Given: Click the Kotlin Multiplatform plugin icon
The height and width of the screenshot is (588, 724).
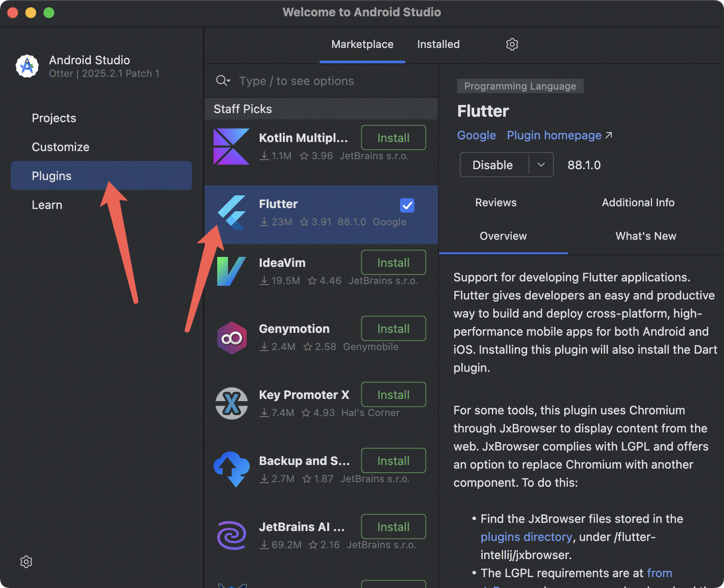Looking at the screenshot, I should (x=231, y=147).
